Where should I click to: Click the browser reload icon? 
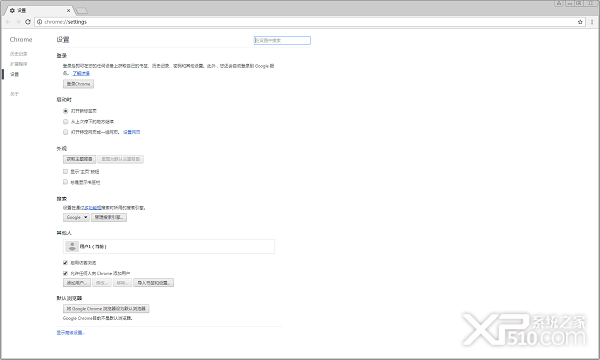(x=28, y=22)
